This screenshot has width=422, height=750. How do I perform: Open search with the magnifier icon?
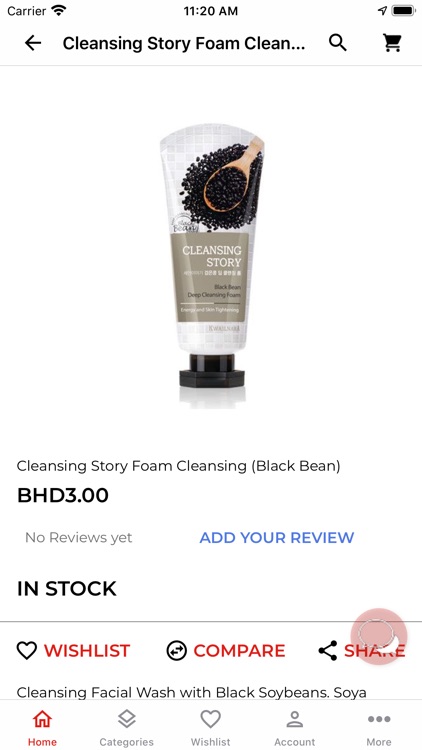338,43
